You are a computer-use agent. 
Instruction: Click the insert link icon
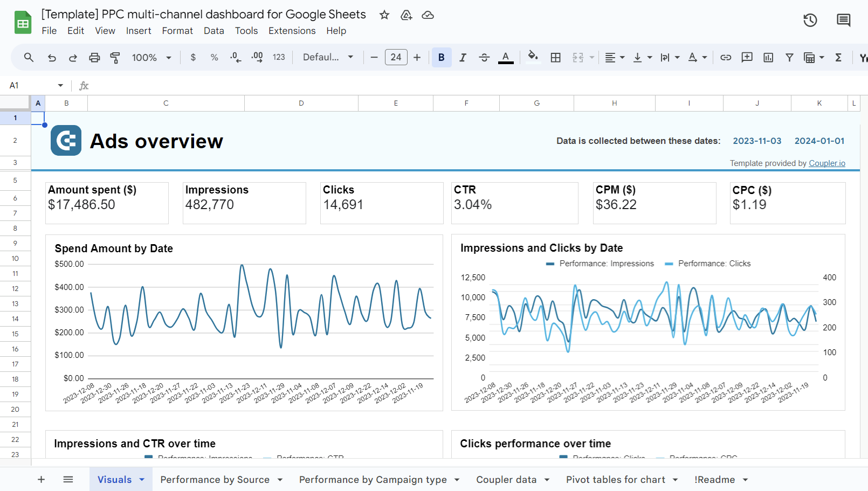(726, 58)
